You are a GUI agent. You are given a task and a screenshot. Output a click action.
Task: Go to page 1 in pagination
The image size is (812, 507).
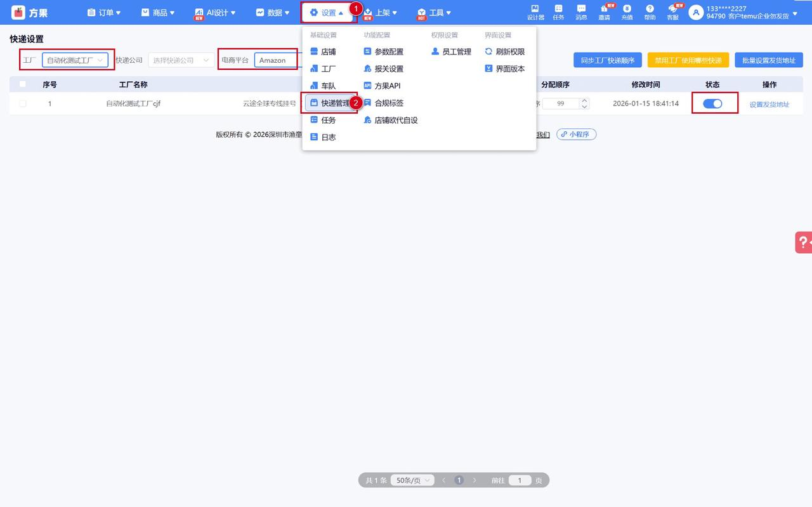pos(459,480)
